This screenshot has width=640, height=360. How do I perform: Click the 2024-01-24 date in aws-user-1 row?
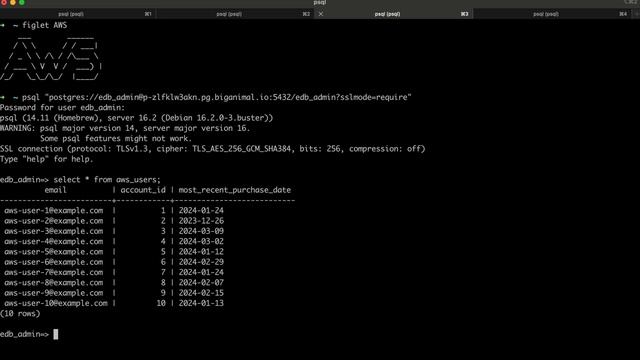[x=201, y=211]
